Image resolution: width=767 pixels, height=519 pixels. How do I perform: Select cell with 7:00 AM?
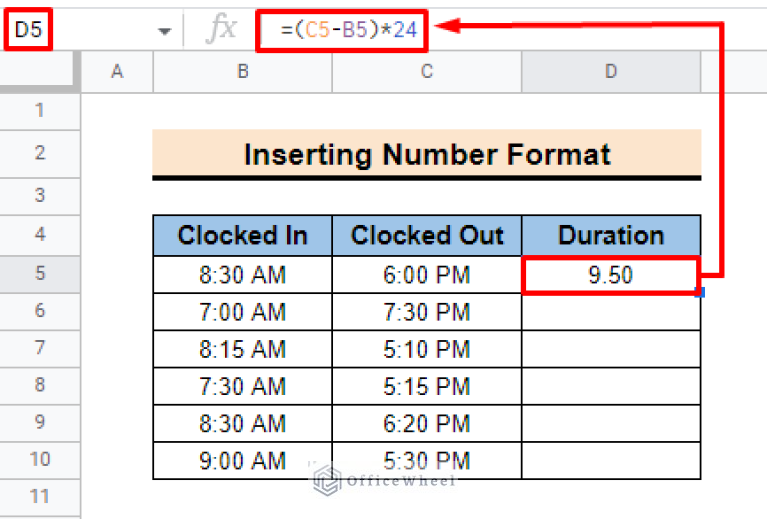pyautogui.click(x=243, y=312)
